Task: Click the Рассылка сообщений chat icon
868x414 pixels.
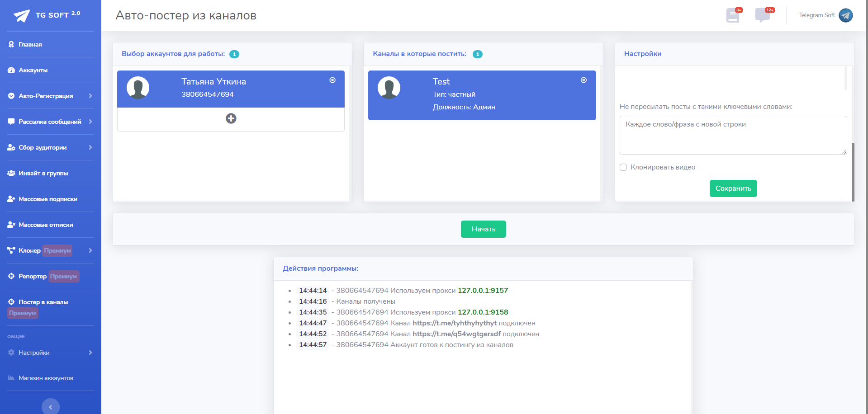Action: [x=11, y=122]
